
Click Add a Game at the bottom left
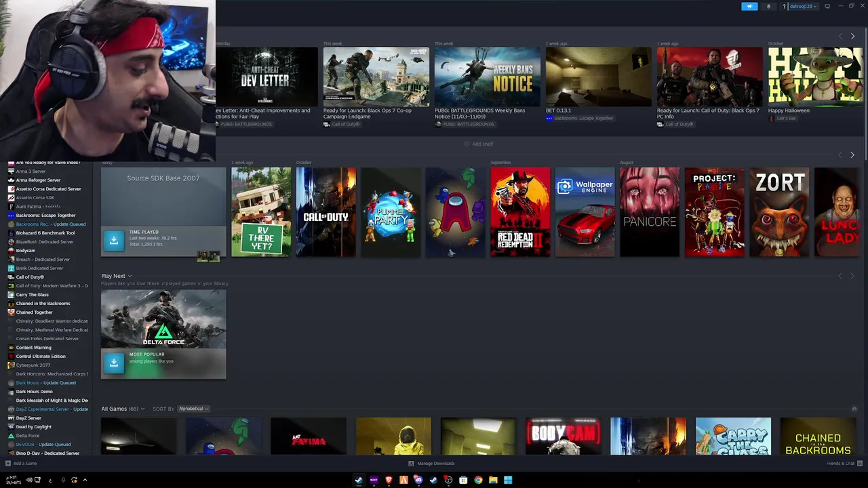point(21,464)
